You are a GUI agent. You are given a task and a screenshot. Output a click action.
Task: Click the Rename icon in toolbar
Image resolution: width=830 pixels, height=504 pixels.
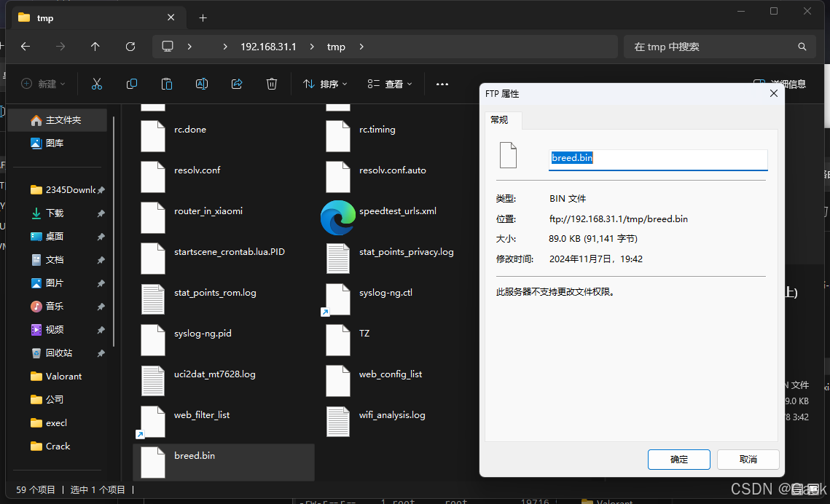click(x=202, y=84)
